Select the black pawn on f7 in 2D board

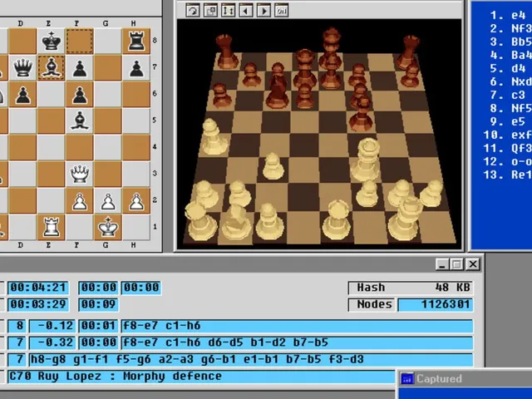[80, 67]
